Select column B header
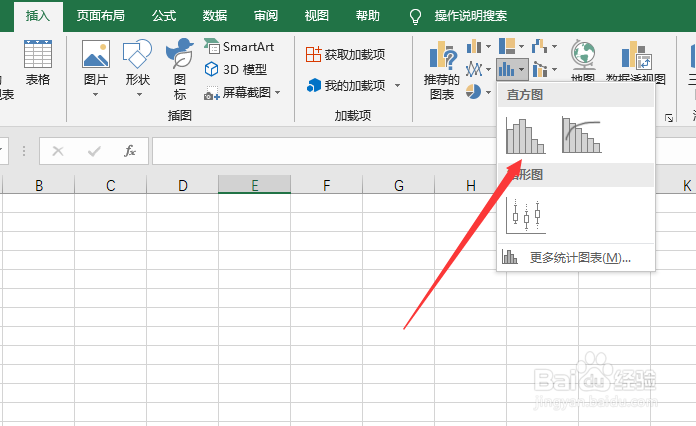This screenshot has height=426, width=696. coord(39,185)
